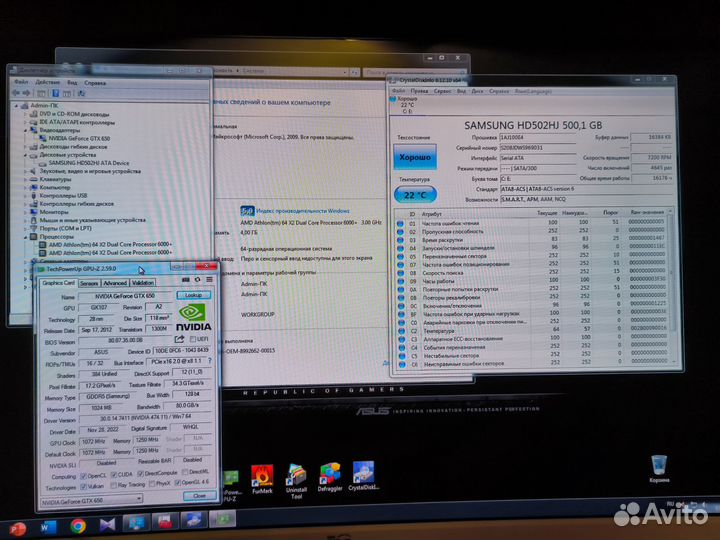Open the Диск menu in CrystalDiskInfo
This screenshot has height=540, width=720.
coord(477,91)
